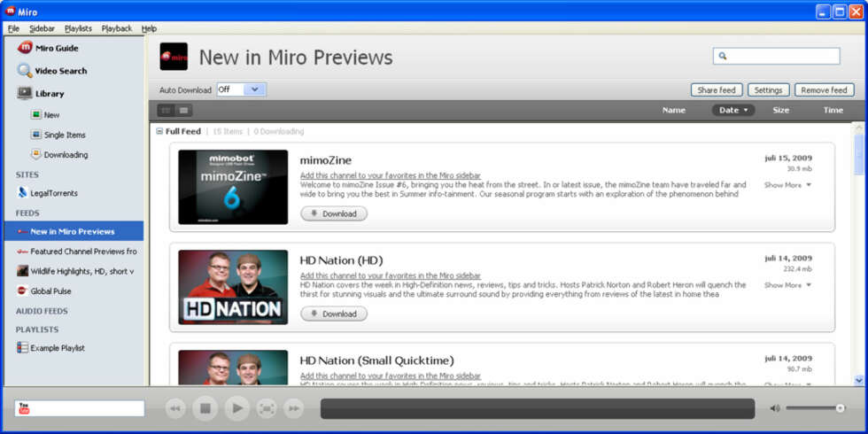Open Single Items in Library

[58, 135]
